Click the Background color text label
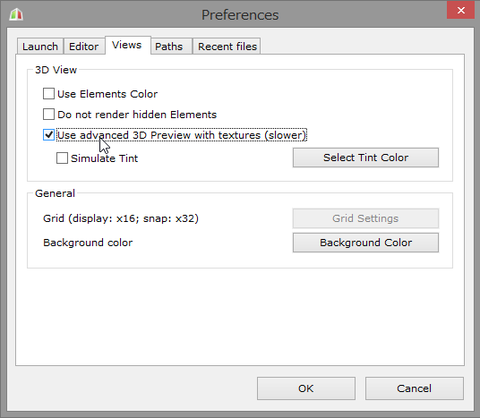This screenshot has height=418, width=480. click(x=88, y=242)
